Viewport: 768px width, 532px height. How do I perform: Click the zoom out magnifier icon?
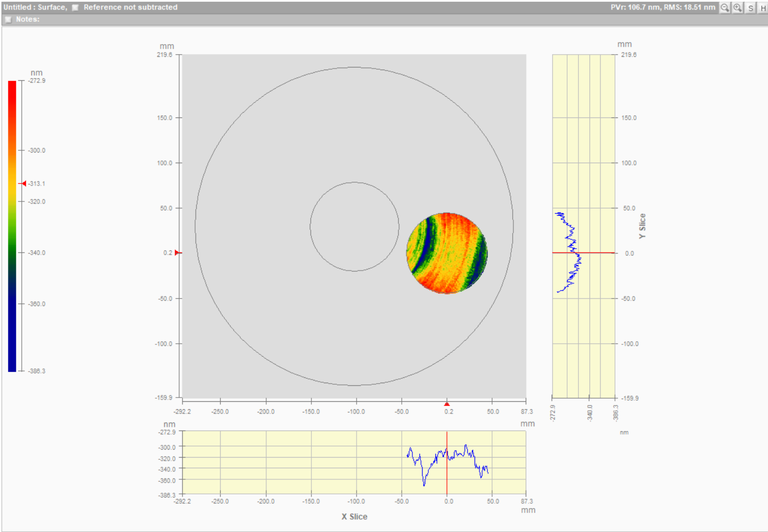724,7
